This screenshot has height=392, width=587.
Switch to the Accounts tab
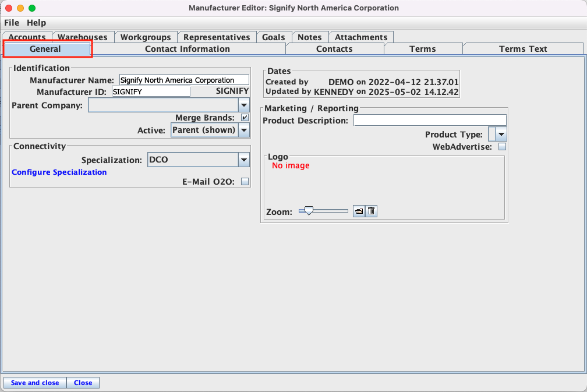pyautogui.click(x=27, y=37)
